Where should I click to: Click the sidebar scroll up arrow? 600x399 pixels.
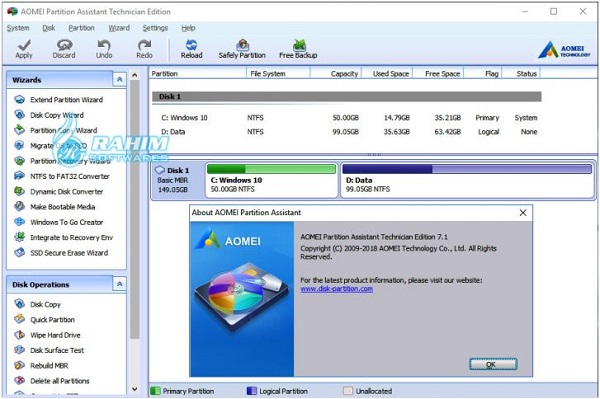tap(134, 75)
